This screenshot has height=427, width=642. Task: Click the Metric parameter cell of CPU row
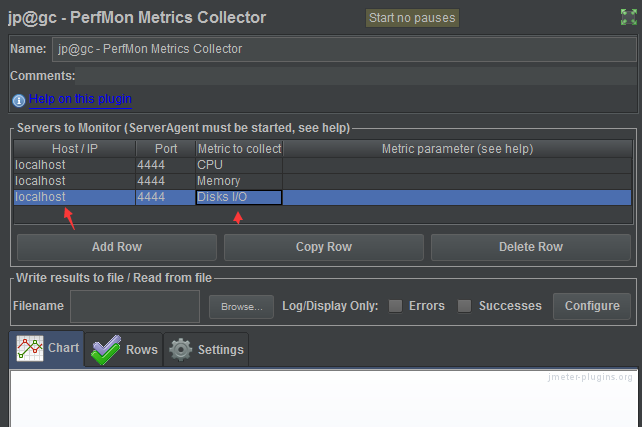(457, 165)
